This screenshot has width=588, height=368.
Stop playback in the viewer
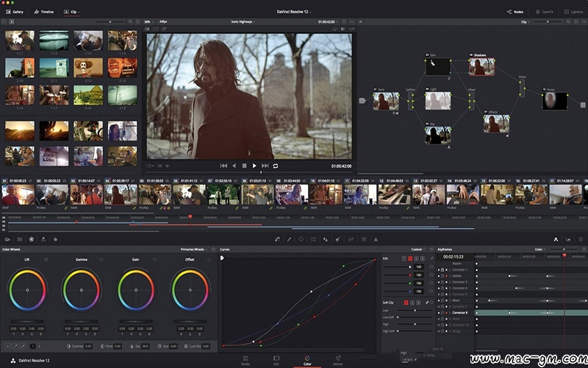pos(244,166)
